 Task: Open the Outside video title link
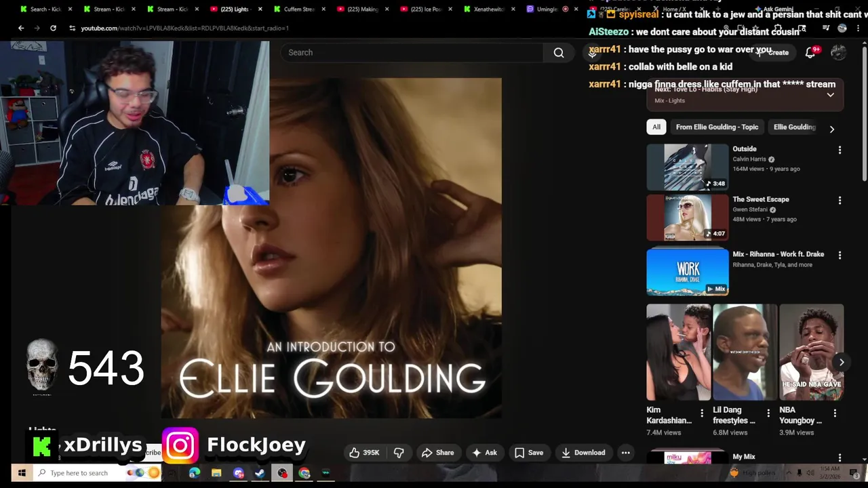[x=744, y=149]
